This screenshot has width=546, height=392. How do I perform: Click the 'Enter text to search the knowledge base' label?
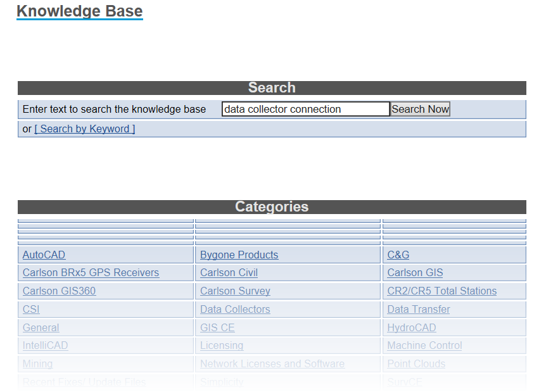pyautogui.click(x=114, y=110)
